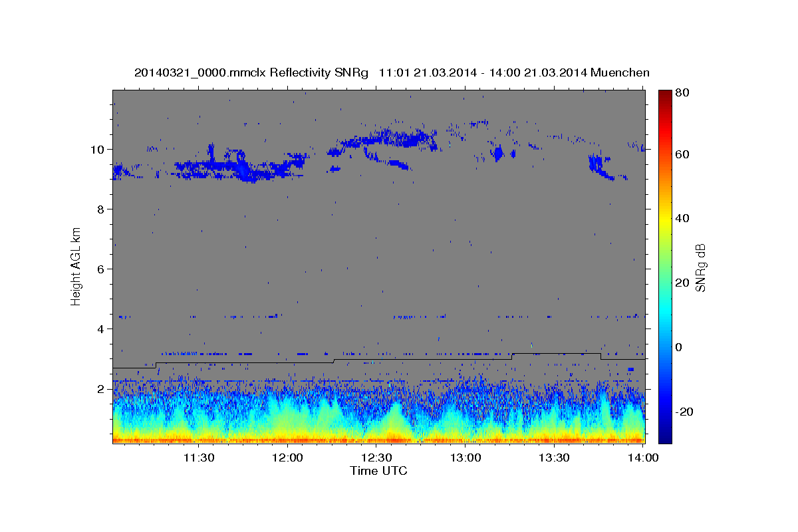The height and width of the screenshot is (532, 798).
Task: Click the height tick label 8
Action: point(102,209)
